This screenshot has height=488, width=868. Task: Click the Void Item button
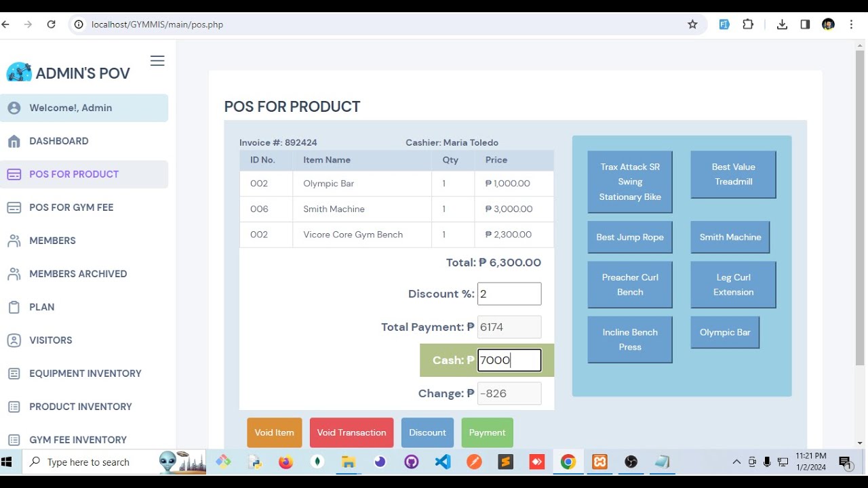coord(274,432)
